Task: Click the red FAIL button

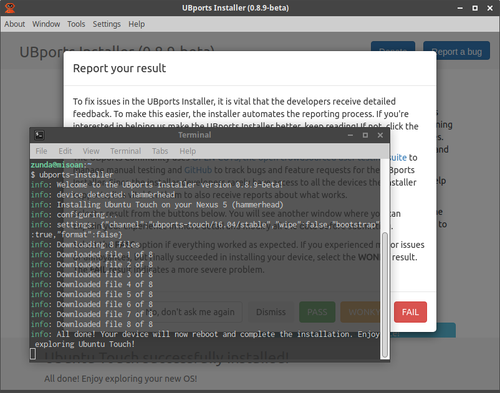Action: pos(410,312)
